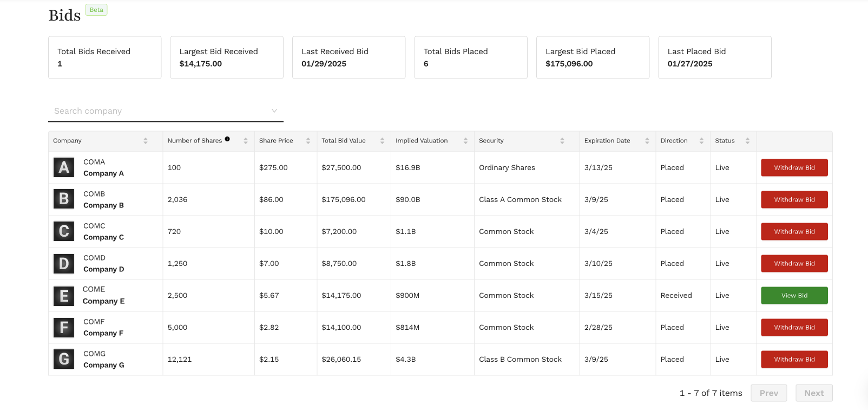This screenshot has width=868, height=410.
Task: View the received bid for Company E
Action: (794, 295)
